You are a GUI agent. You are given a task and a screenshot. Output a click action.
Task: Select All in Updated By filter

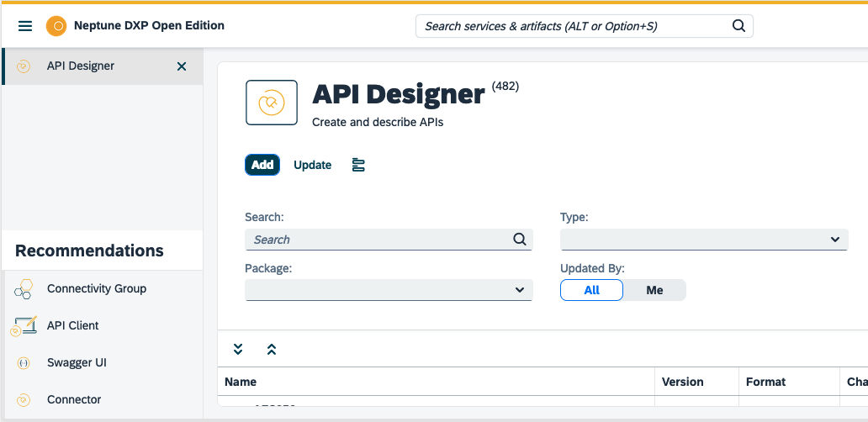[592, 290]
